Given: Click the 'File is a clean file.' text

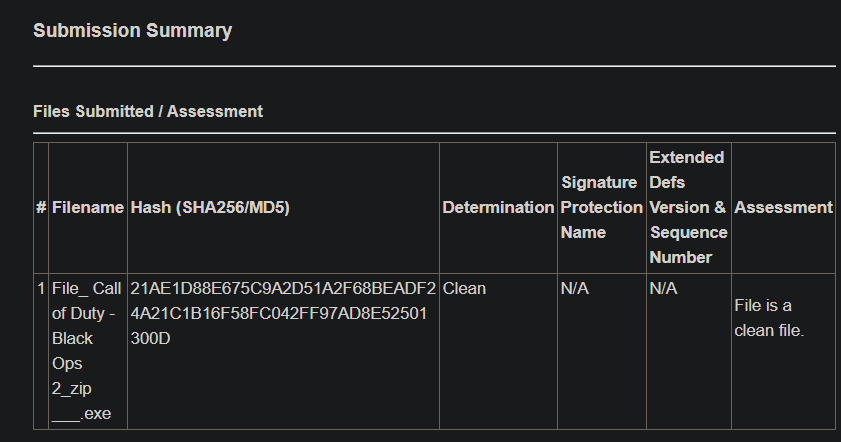Looking at the screenshot, I should point(769,317).
